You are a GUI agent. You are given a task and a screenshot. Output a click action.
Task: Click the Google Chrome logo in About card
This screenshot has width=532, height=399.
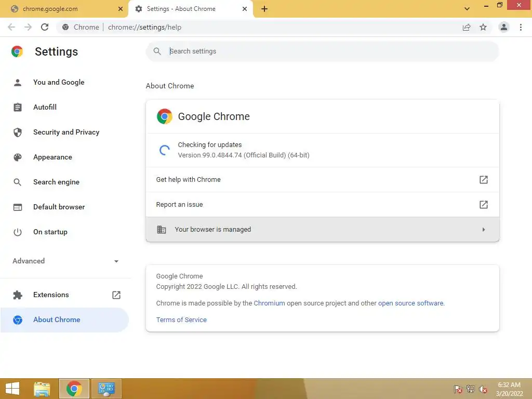(x=165, y=116)
